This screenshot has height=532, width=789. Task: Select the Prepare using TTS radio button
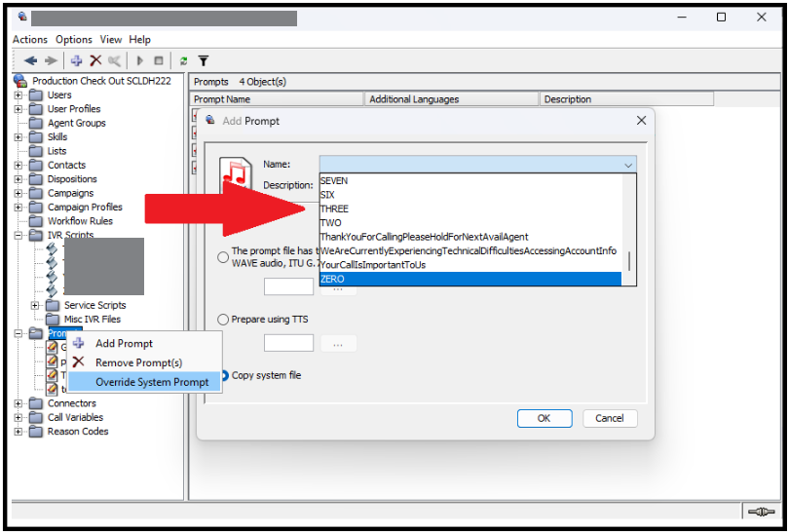[224, 320]
